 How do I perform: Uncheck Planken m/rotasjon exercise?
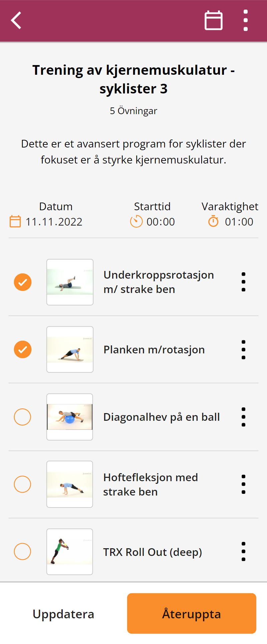[x=23, y=349]
